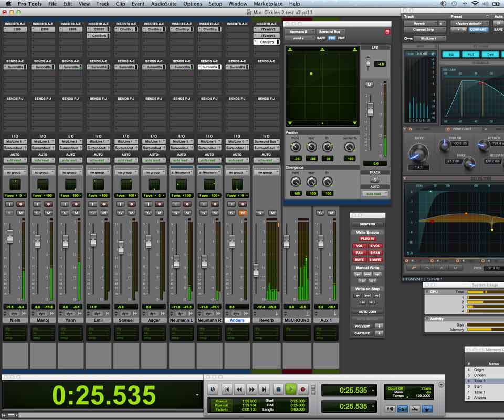Screen dimensions: 504x420
Task: Click Go to End in the transport
Action: coord(264,390)
